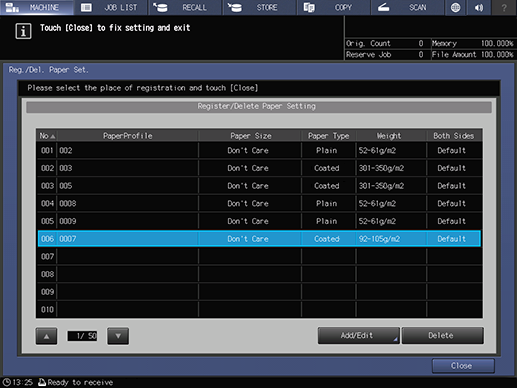Click the globe network icon
517x388 pixels.
pyautogui.click(x=455, y=7)
